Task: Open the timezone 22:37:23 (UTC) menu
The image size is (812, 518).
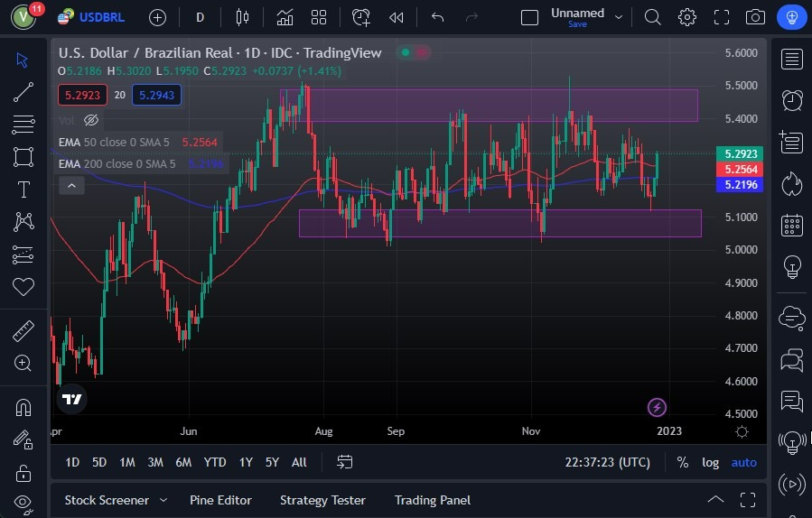Action: coord(607,462)
